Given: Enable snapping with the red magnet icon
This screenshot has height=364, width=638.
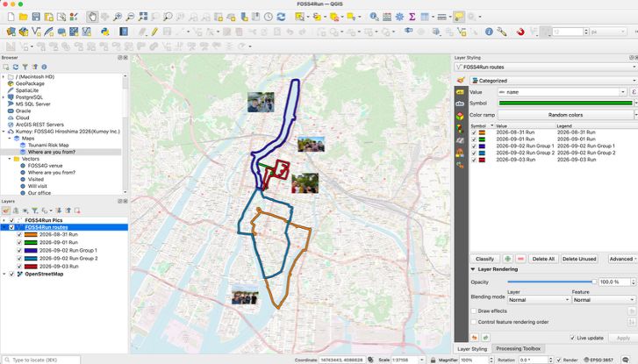Looking at the screenshot, I should (520, 32).
